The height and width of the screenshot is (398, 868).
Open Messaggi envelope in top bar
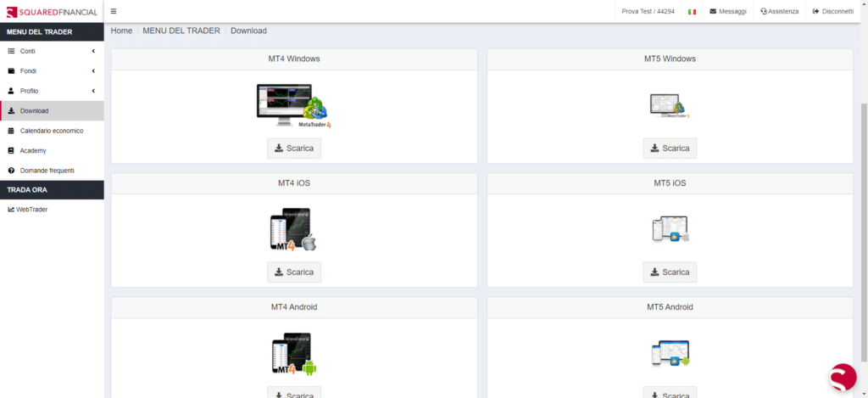tap(728, 11)
